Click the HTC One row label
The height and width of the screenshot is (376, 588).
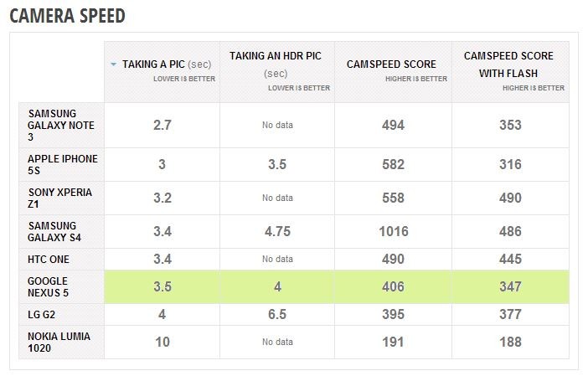click(x=61, y=259)
